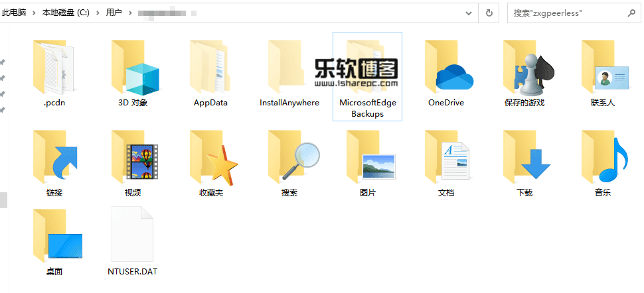Click the 收藏夹 folder name
The height and width of the screenshot is (293, 644).
click(x=211, y=193)
